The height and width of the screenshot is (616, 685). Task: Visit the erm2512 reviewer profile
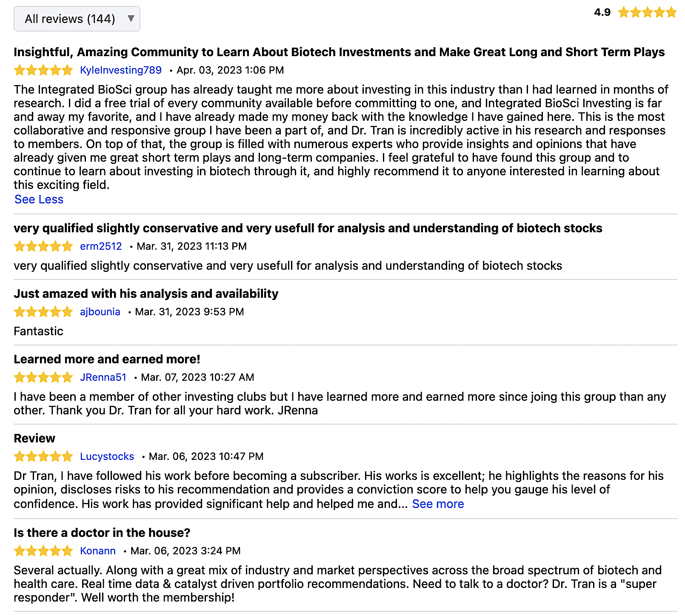tap(101, 246)
